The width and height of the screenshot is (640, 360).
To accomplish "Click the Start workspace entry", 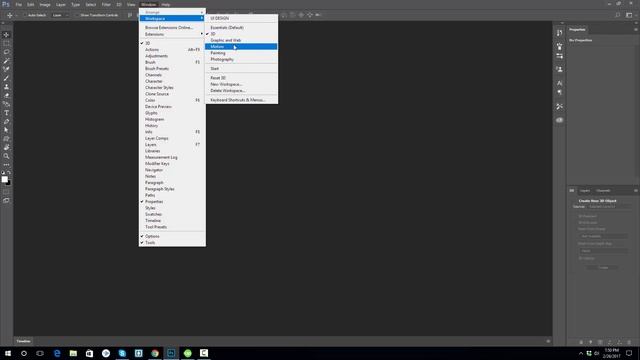I will pyautogui.click(x=241, y=69).
